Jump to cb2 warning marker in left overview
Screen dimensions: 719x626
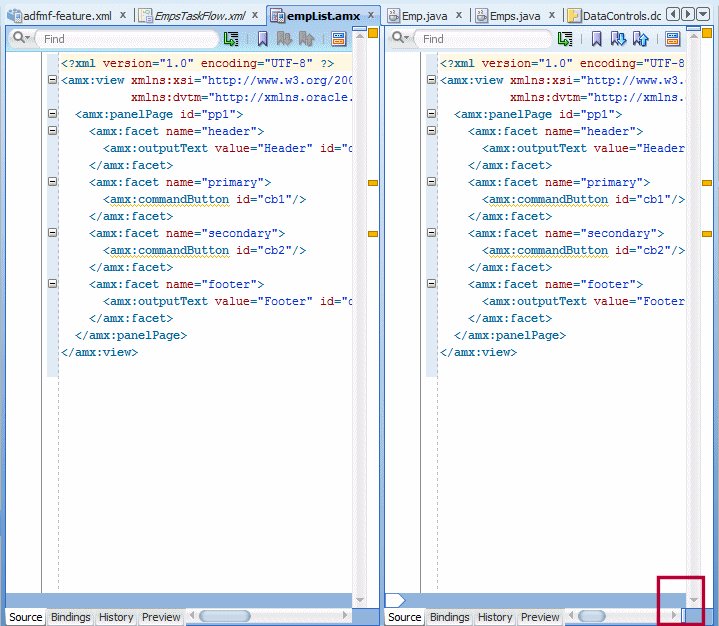(x=373, y=234)
